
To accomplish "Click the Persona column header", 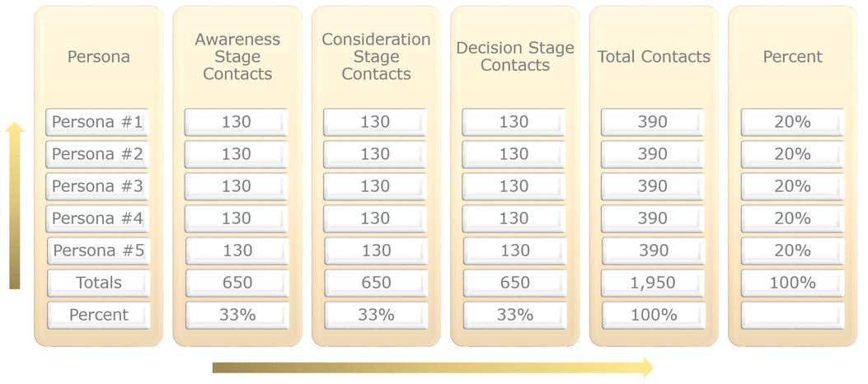I will click(x=99, y=56).
